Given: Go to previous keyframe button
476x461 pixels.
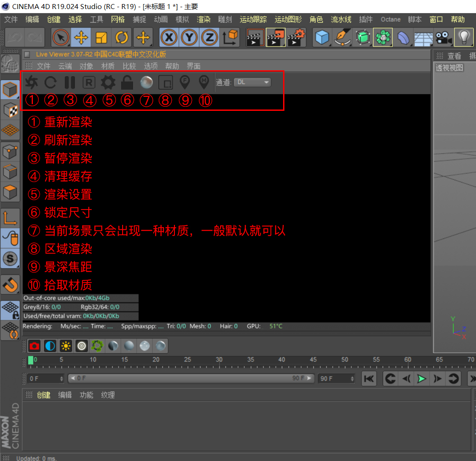Looking at the screenshot, I should pyautogui.click(x=390, y=379).
